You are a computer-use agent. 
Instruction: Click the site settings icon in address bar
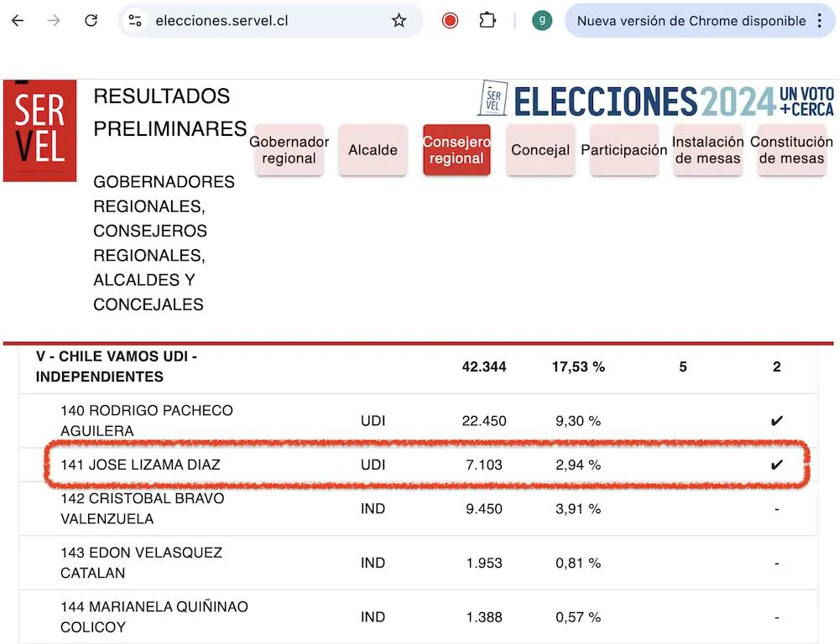135,20
